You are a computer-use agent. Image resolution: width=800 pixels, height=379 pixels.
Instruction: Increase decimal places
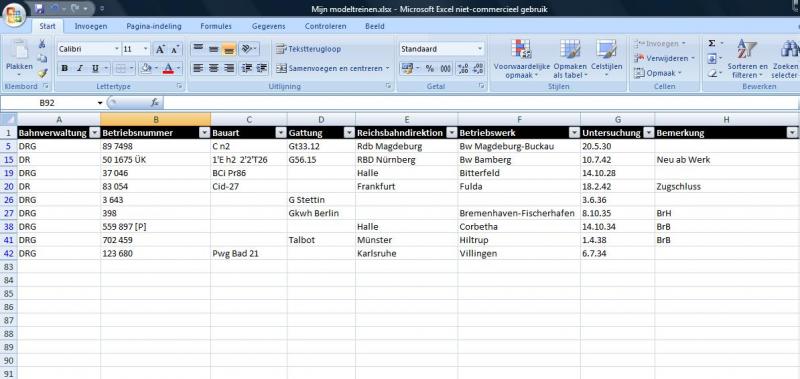(463, 68)
